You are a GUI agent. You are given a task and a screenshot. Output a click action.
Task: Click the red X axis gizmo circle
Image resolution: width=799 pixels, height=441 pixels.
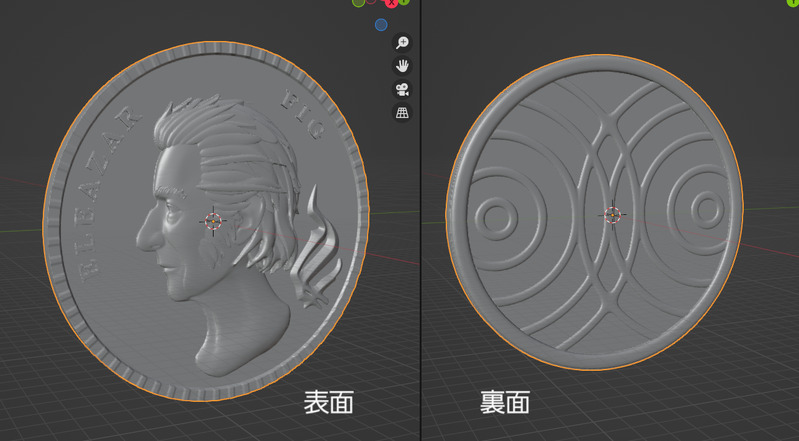click(x=391, y=3)
